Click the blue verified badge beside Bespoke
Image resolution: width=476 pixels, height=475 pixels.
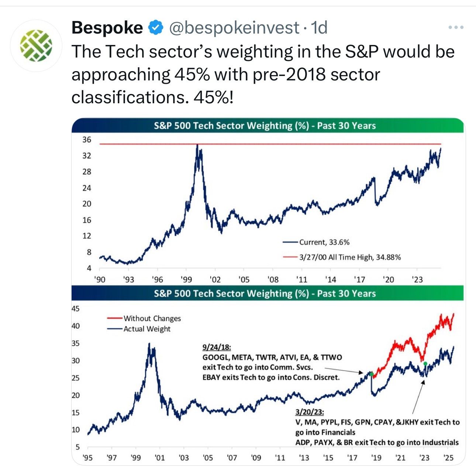[155, 28]
